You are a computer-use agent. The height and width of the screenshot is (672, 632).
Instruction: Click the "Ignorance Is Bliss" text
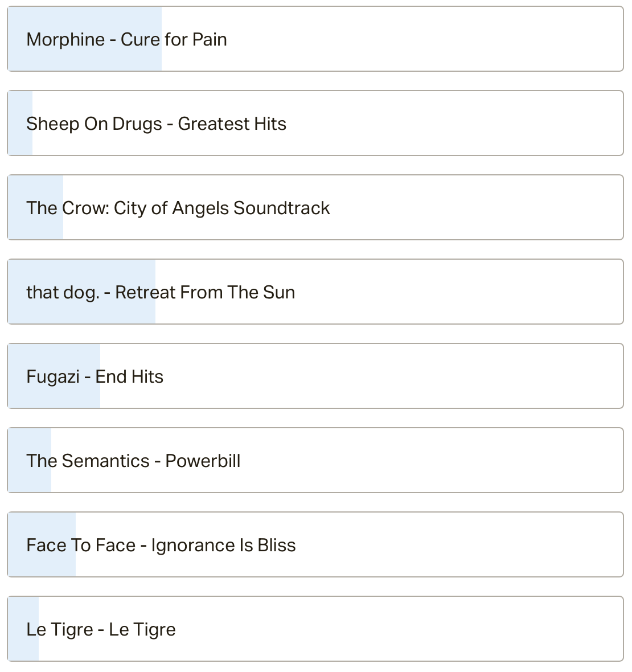pos(223,546)
